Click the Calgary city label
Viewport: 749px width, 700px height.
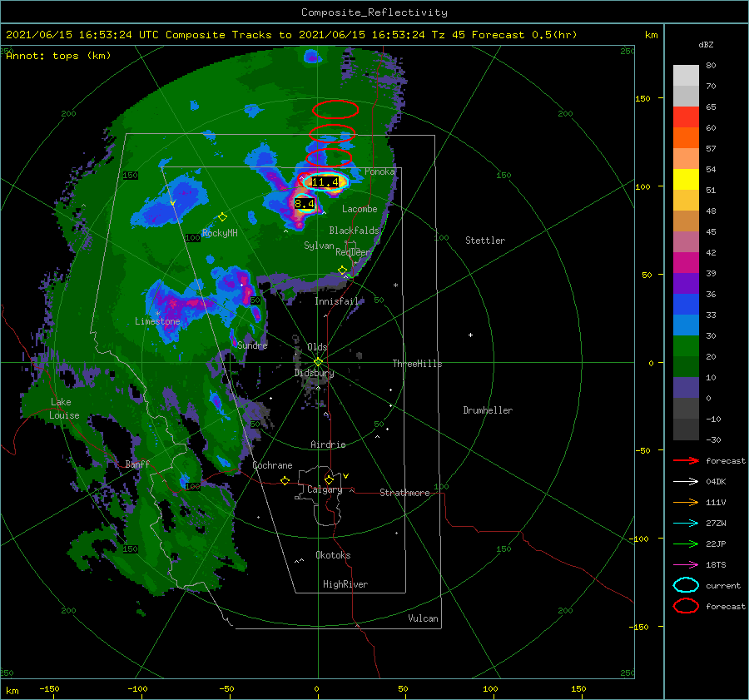point(325,489)
